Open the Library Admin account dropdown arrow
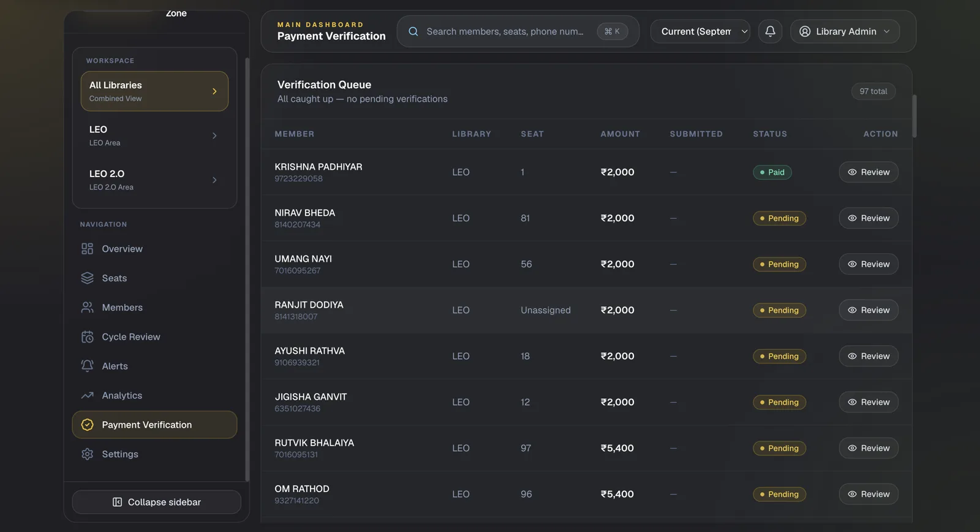The height and width of the screenshot is (532, 980). [x=886, y=31]
